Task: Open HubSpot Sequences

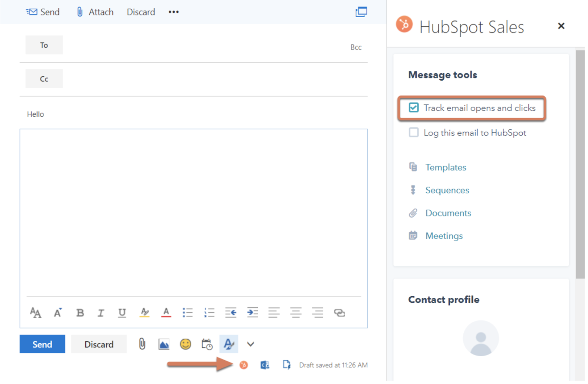Action: [447, 190]
